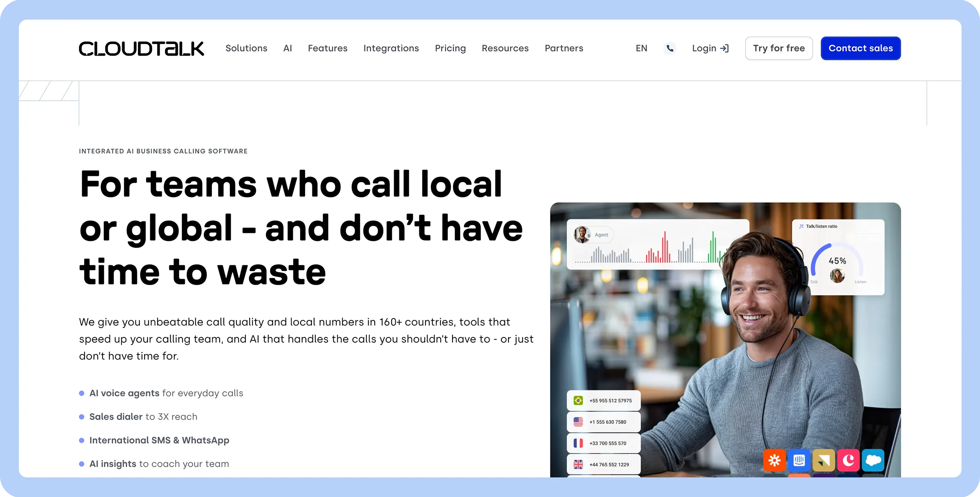
Task: Click the Agent label in waveform card
Action: click(601, 234)
